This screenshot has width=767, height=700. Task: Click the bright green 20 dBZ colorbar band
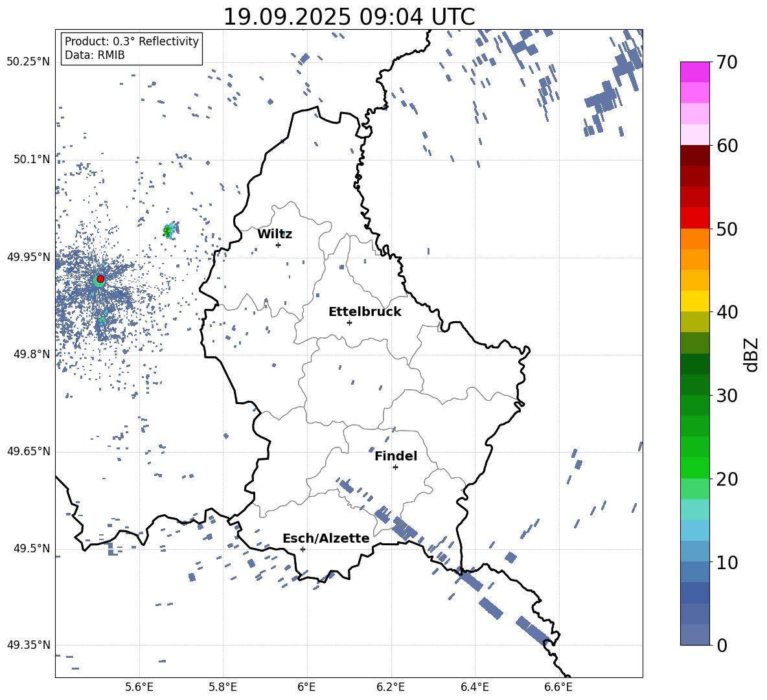coord(695,468)
